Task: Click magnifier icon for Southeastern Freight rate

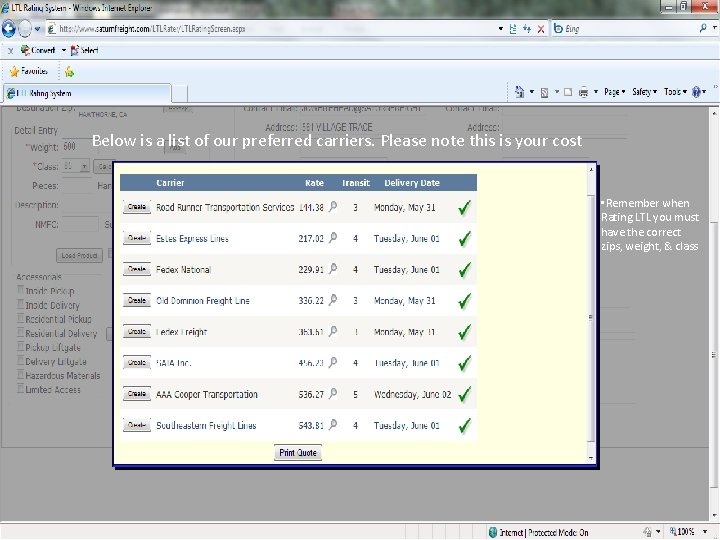Action: coord(333,425)
